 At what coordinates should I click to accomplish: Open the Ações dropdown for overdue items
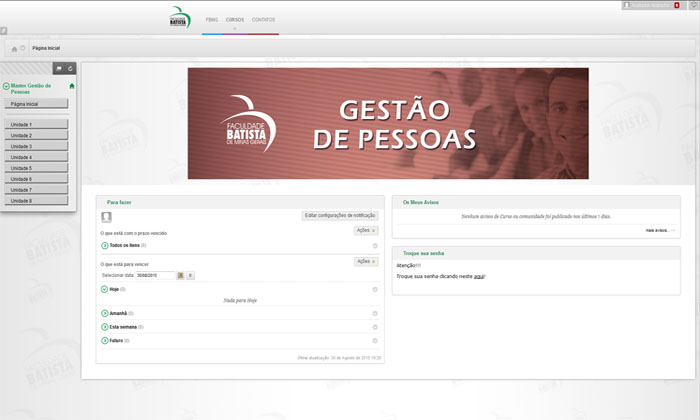(x=366, y=230)
